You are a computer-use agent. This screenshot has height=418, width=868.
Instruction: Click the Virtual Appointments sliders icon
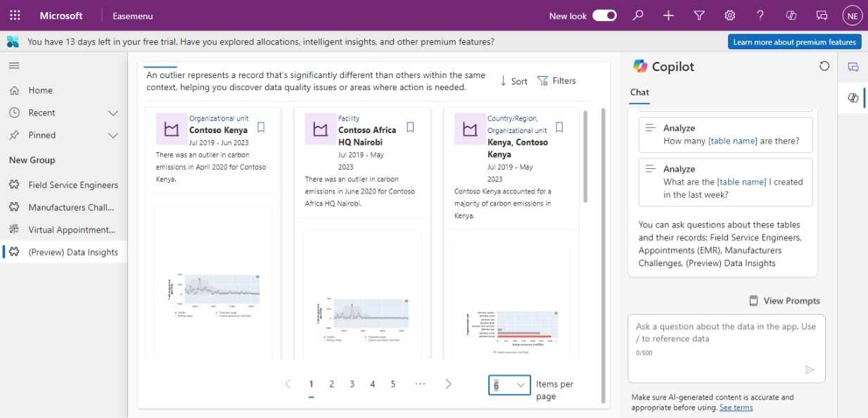coord(14,229)
